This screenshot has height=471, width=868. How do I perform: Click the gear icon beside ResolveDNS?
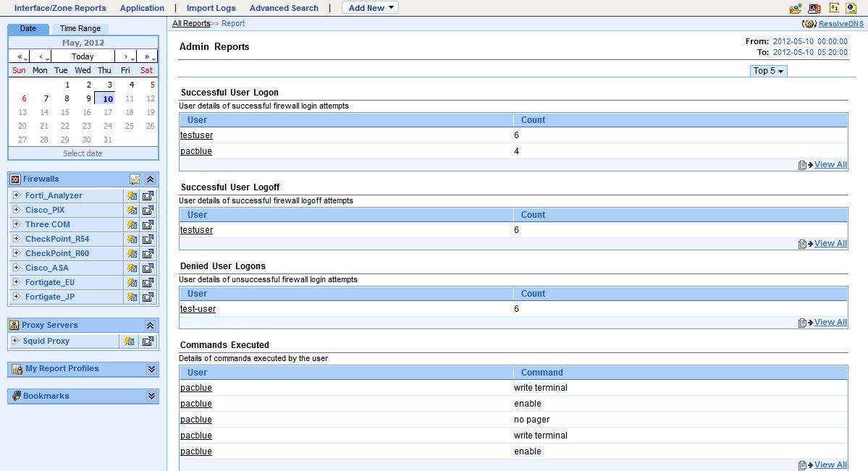tap(809, 24)
